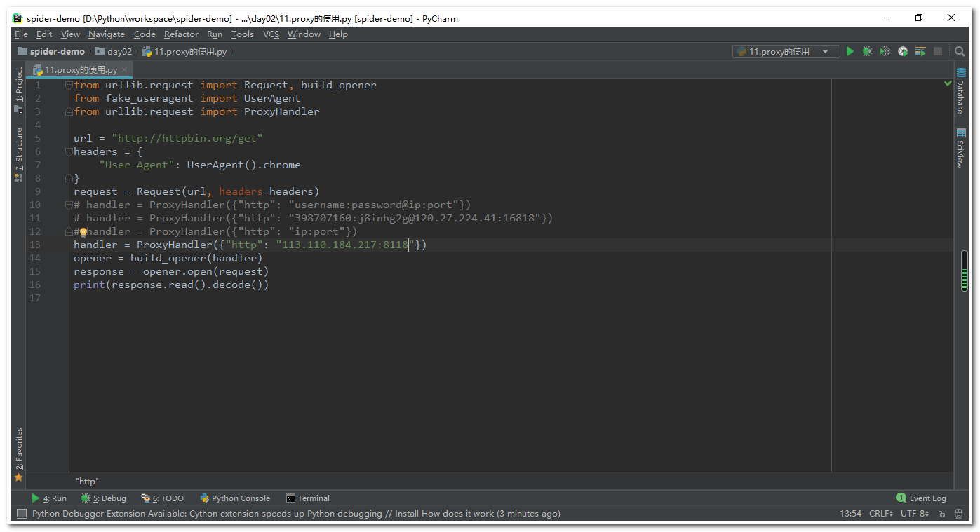The width and height of the screenshot is (980, 532).
Task: Click the Hector inspector icon in status bar
Action: pyautogui.click(x=958, y=514)
